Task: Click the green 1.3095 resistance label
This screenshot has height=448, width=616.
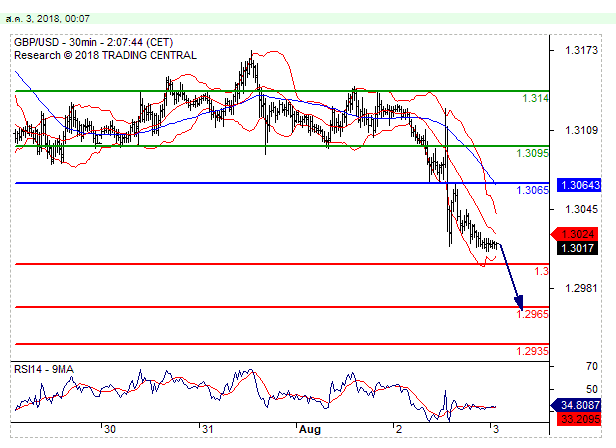Action: click(532, 153)
